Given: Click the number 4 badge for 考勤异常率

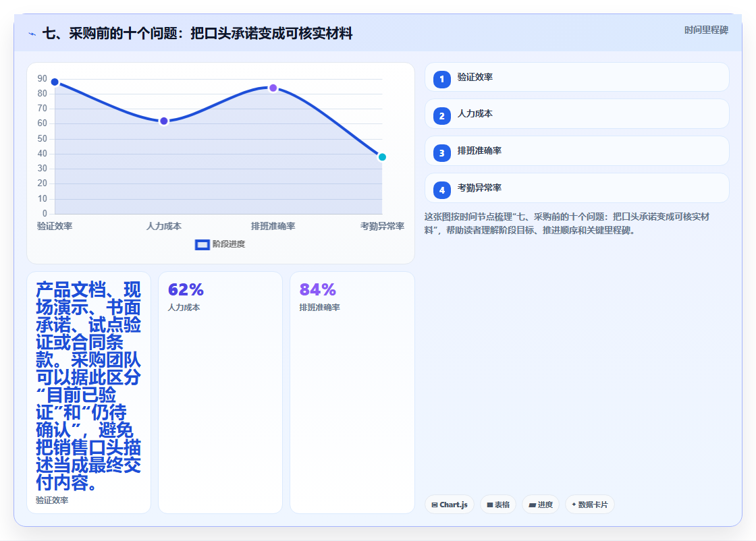Looking at the screenshot, I should click(x=441, y=190).
